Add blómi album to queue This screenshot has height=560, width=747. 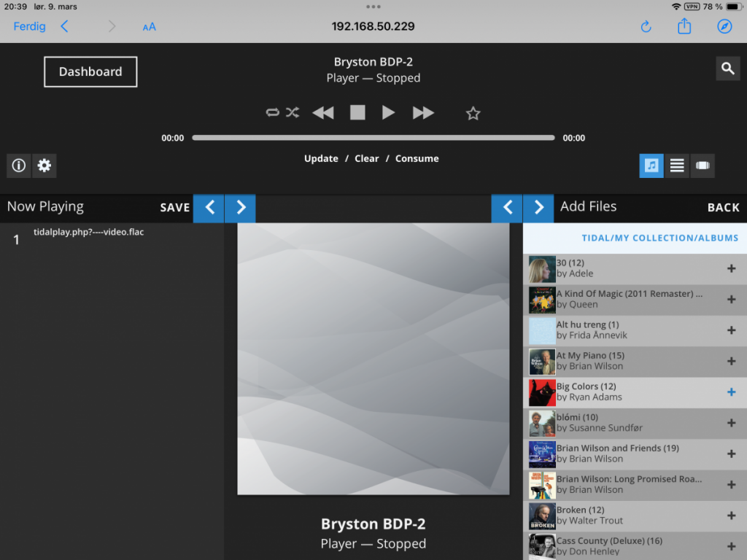[x=731, y=423]
